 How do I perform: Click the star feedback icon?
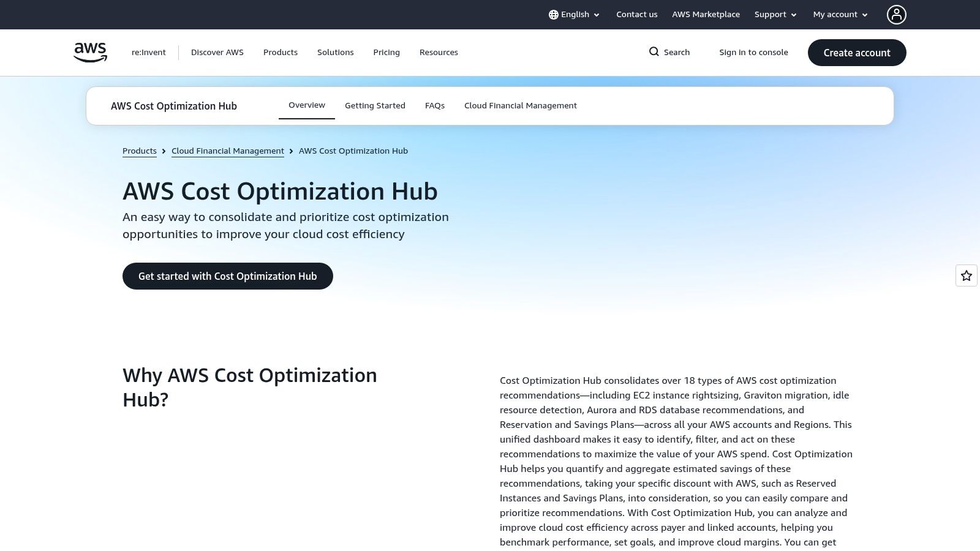pos(967,275)
